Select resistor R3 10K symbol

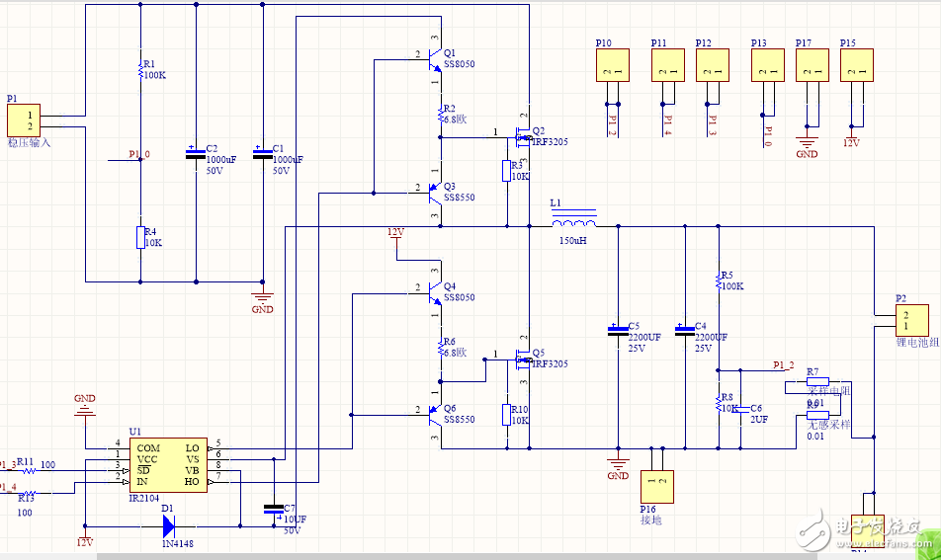pyautogui.click(x=507, y=170)
